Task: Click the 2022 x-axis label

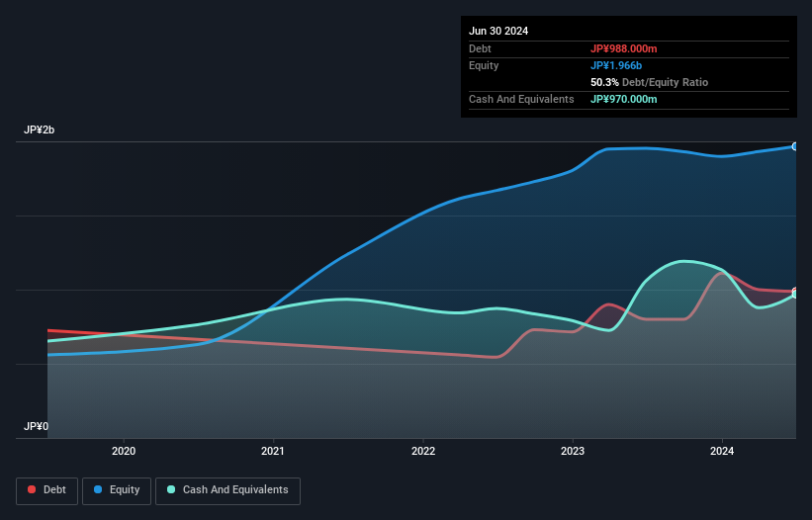Action: click(423, 451)
